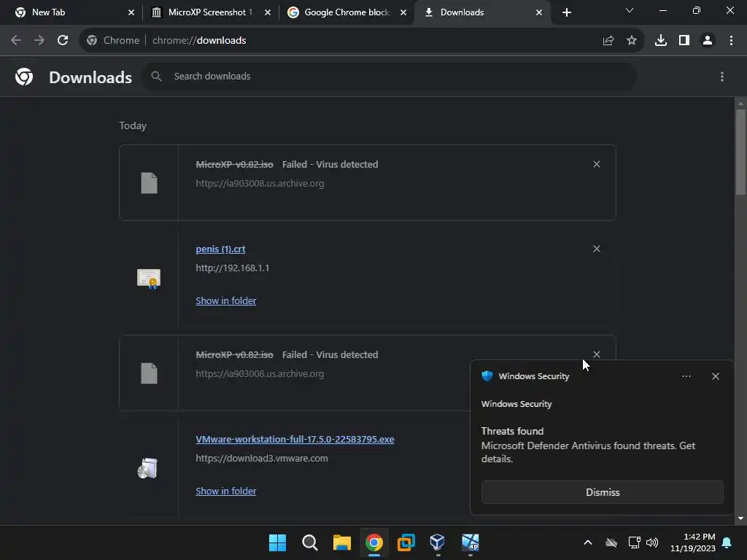The height and width of the screenshot is (560, 747).
Task: Show penis (1).crt in folder
Action: (226, 301)
